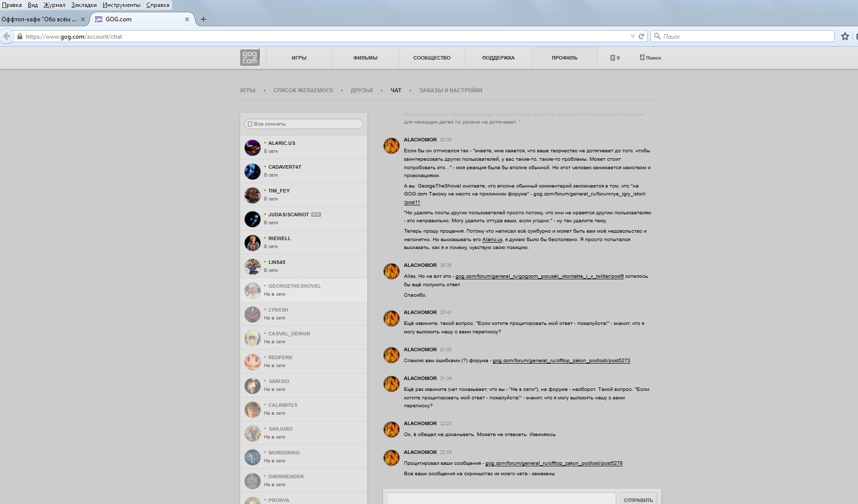Open the Инструменты browser menu
The width and height of the screenshot is (858, 504).
tap(122, 5)
